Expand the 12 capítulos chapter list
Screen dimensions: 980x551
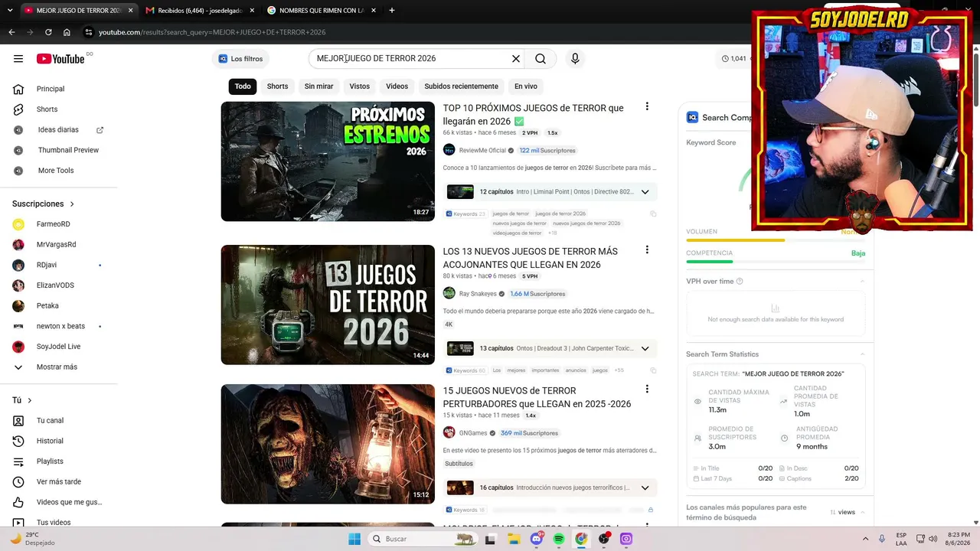(x=645, y=192)
